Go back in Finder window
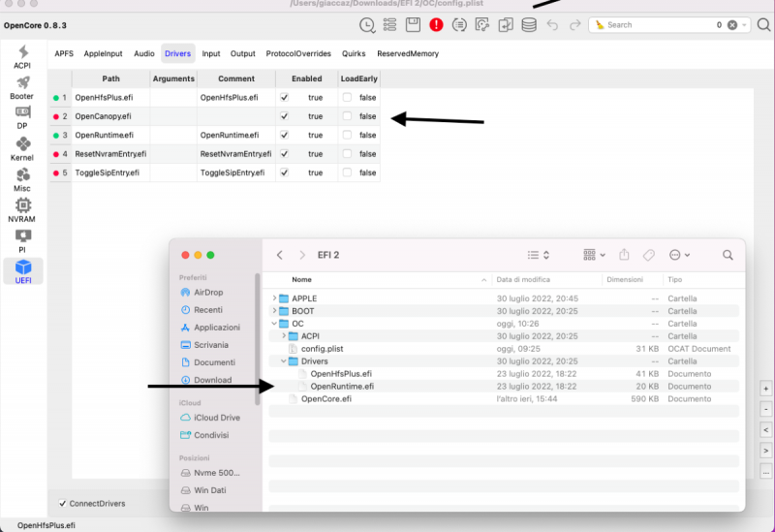Viewport: 775px width, 532px height. (x=280, y=255)
